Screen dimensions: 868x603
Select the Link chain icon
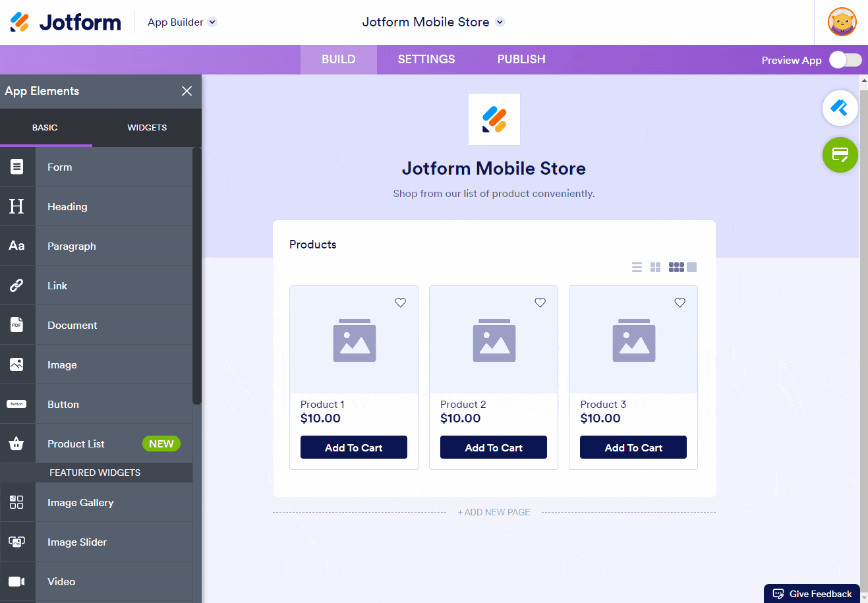(17, 285)
